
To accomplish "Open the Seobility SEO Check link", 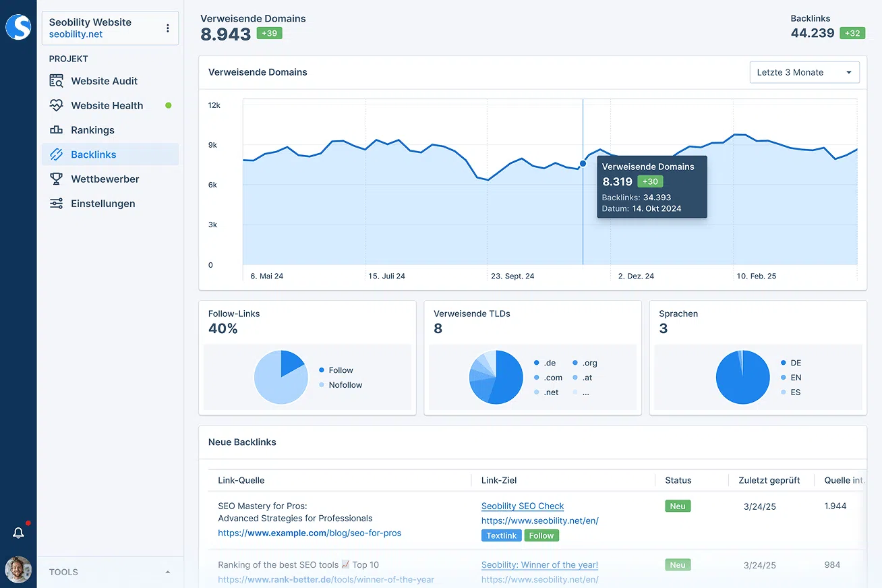I will (x=523, y=506).
